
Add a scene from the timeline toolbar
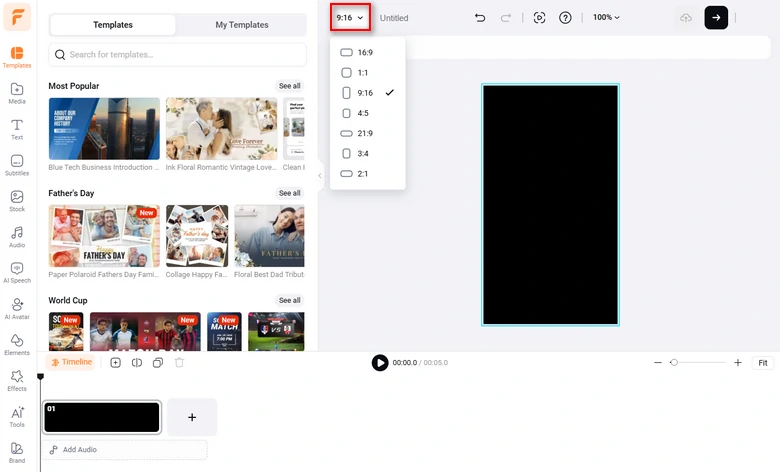pyautogui.click(x=115, y=363)
